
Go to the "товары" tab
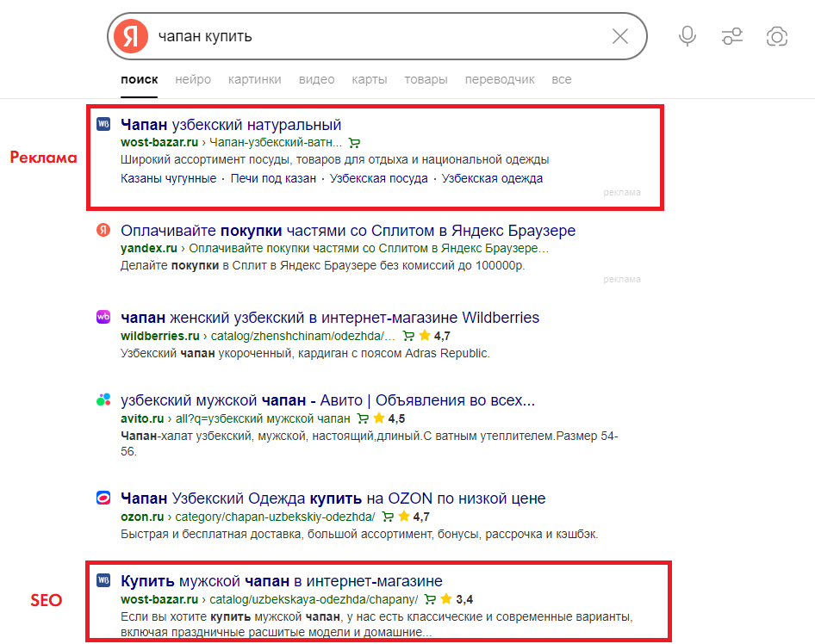click(426, 79)
